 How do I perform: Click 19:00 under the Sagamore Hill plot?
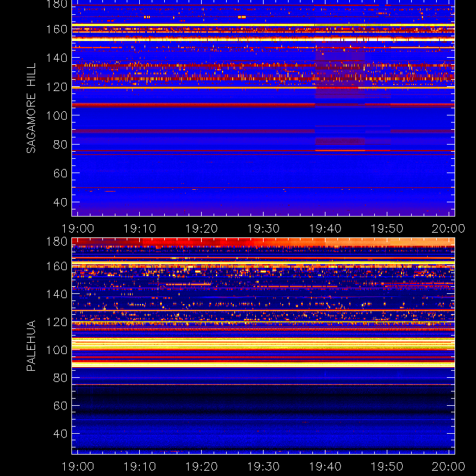78,228
